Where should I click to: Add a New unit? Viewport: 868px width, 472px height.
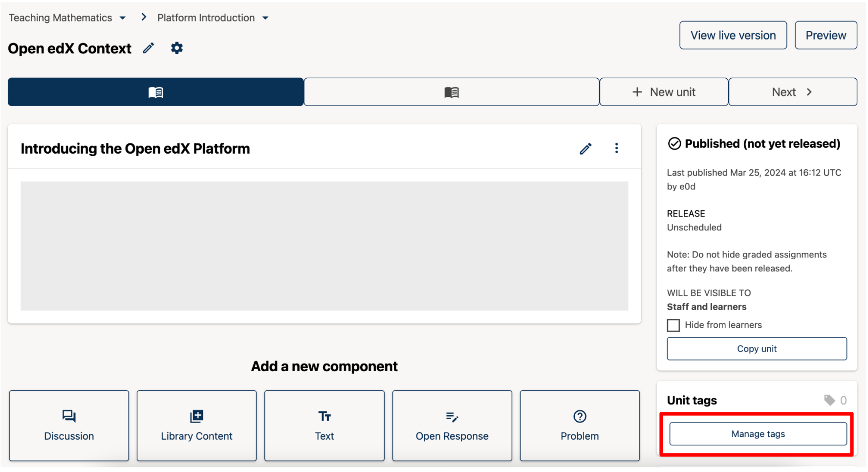[x=664, y=92]
